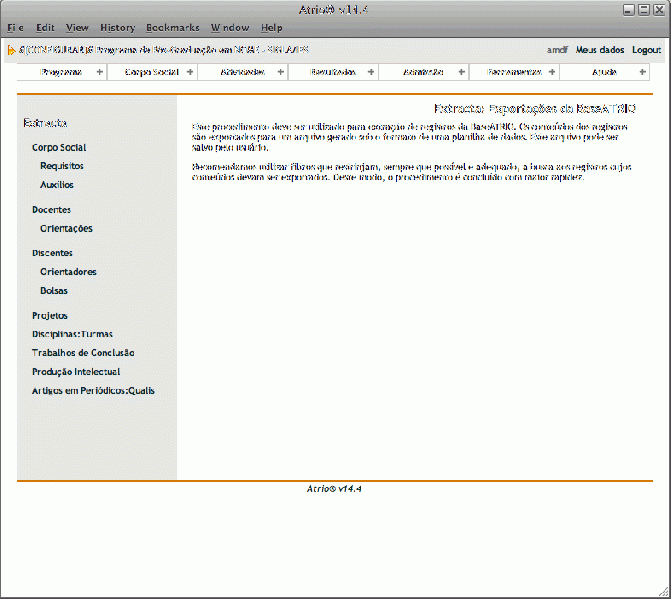This screenshot has height=599, width=671.
Task: Select Corpo Social in Extracta sidebar
Action: [x=59, y=147]
